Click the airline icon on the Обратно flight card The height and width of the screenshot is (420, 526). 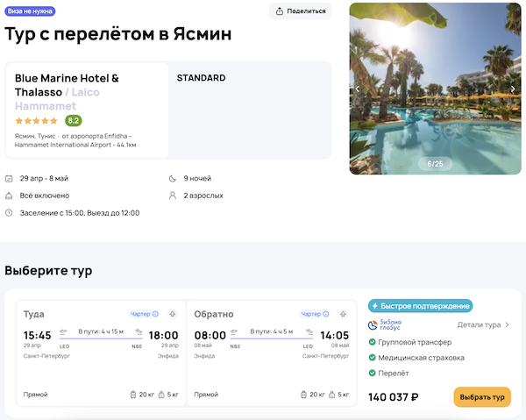coord(342,314)
